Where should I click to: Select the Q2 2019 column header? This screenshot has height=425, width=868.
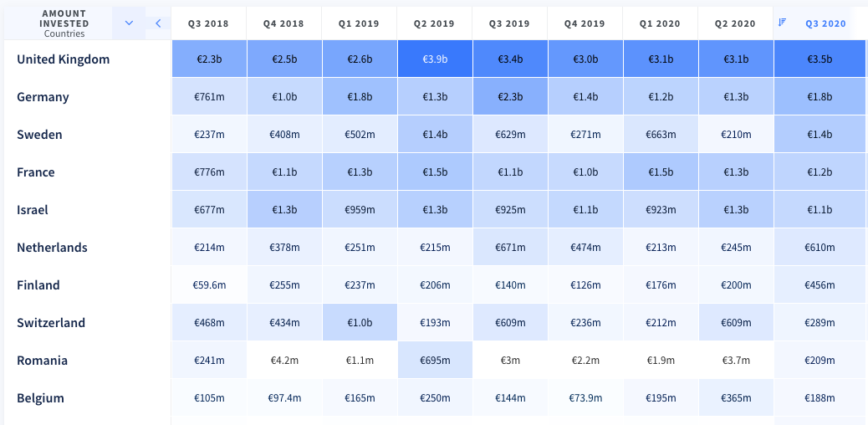434,23
